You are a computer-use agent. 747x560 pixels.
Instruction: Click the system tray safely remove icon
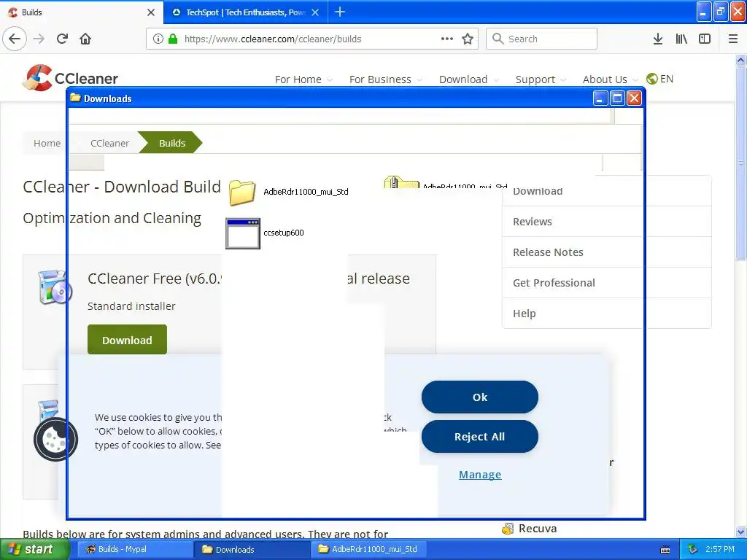point(693,550)
